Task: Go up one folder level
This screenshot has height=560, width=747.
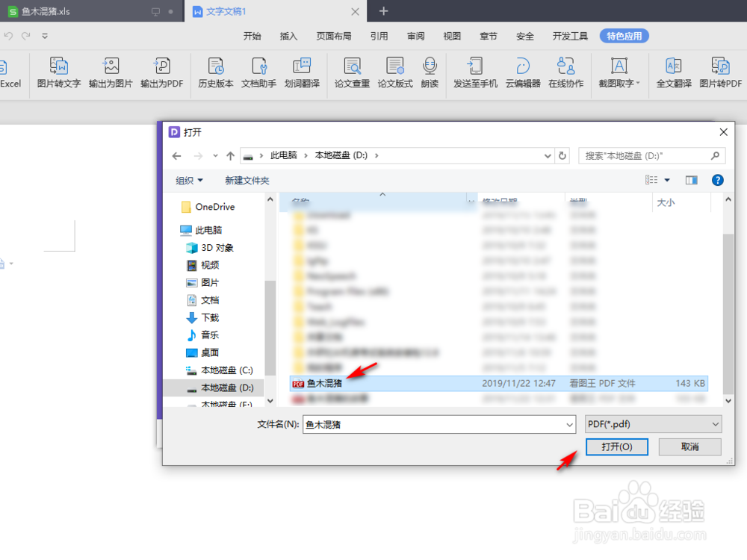Action: click(x=231, y=156)
